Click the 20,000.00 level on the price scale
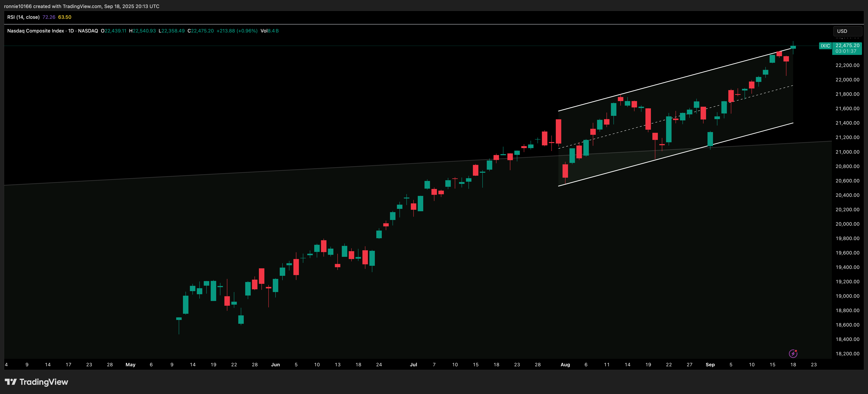868x394 pixels. [x=847, y=224]
